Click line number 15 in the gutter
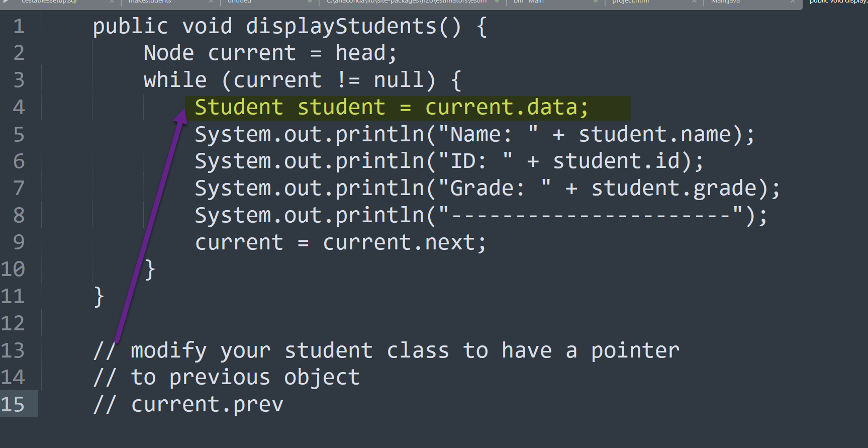This screenshot has height=448, width=868. coord(13,404)
